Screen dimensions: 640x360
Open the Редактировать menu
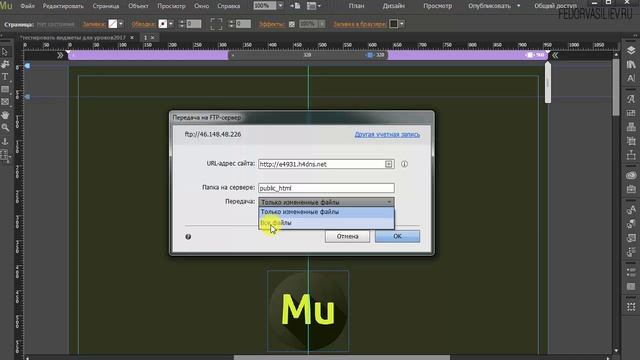63,6
